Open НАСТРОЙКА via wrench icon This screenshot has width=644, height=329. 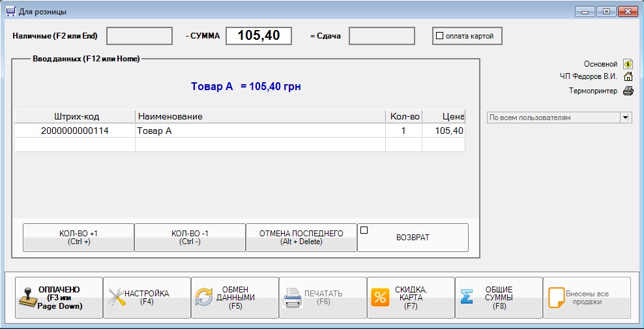pos(115,298)
